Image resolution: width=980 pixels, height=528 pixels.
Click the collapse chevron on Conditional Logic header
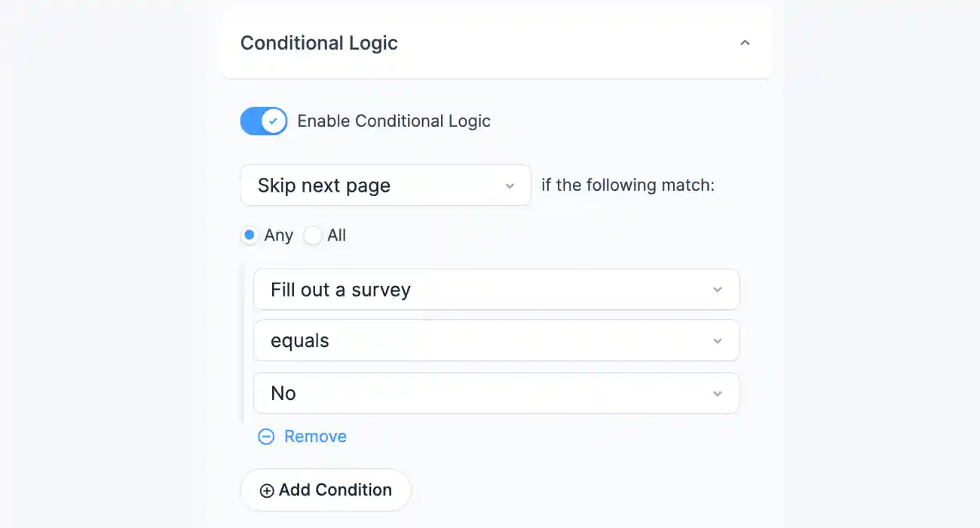tap(745, 42)
